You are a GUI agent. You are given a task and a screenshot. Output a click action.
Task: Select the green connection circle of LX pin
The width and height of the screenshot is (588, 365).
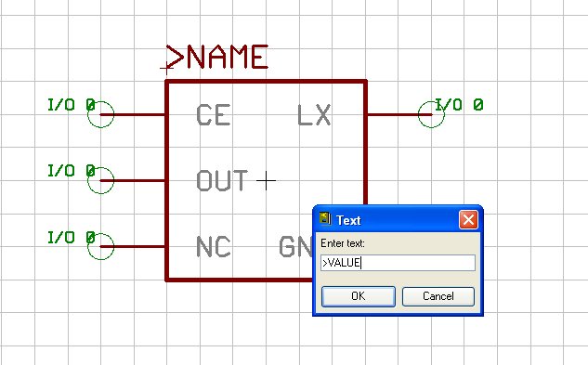[x=431, y=114]
